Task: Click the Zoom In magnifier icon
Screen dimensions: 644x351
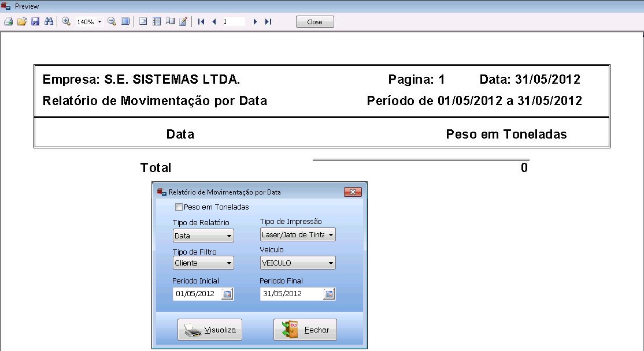Action: coord(66,22)
